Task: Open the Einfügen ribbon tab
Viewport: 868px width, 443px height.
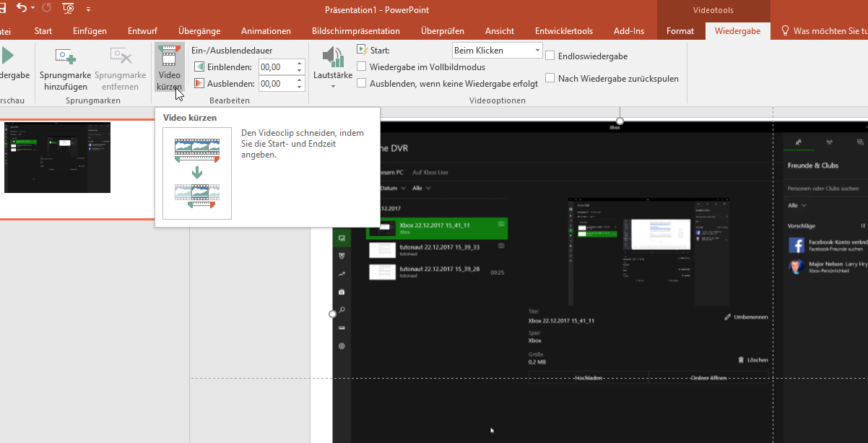Action: point(90,31)
